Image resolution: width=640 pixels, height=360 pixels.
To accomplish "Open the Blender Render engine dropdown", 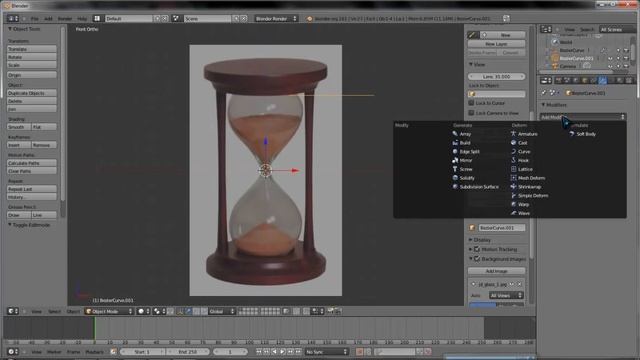I will (276, 19).
